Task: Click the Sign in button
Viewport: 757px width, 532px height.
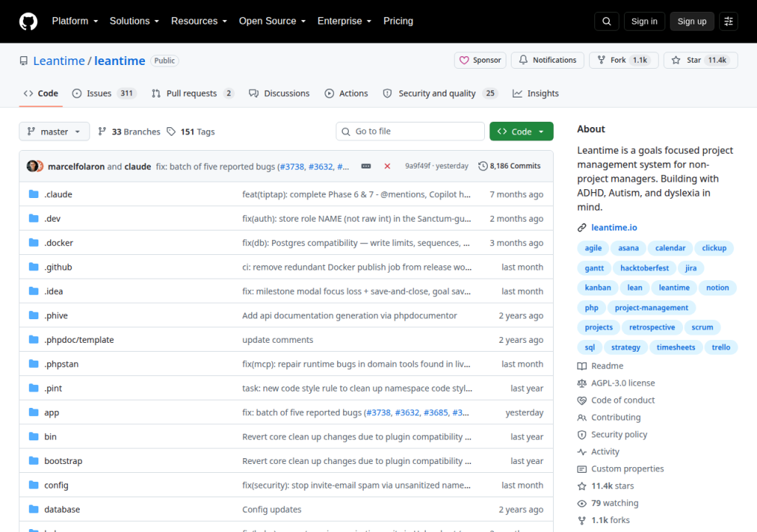Action: [x=644, y=21]
